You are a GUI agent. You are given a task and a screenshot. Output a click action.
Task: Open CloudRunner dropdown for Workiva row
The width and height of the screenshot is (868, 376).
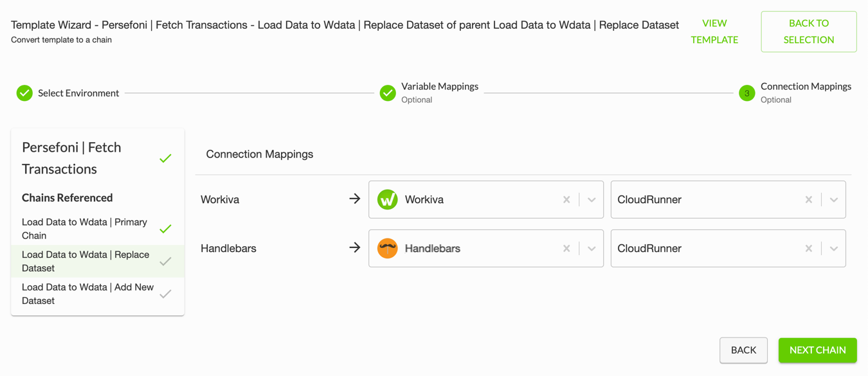834,200
